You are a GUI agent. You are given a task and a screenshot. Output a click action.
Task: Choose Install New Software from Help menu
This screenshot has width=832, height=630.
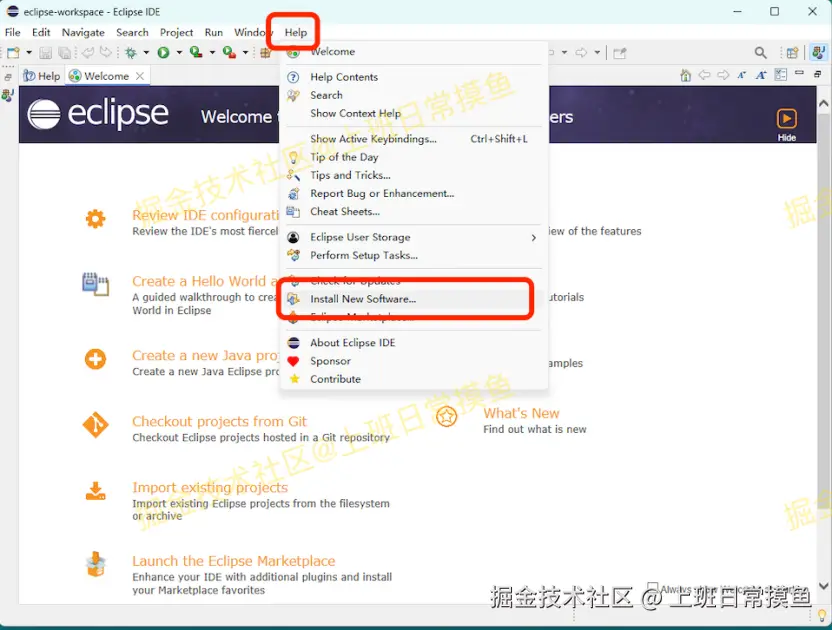[414, 299]
